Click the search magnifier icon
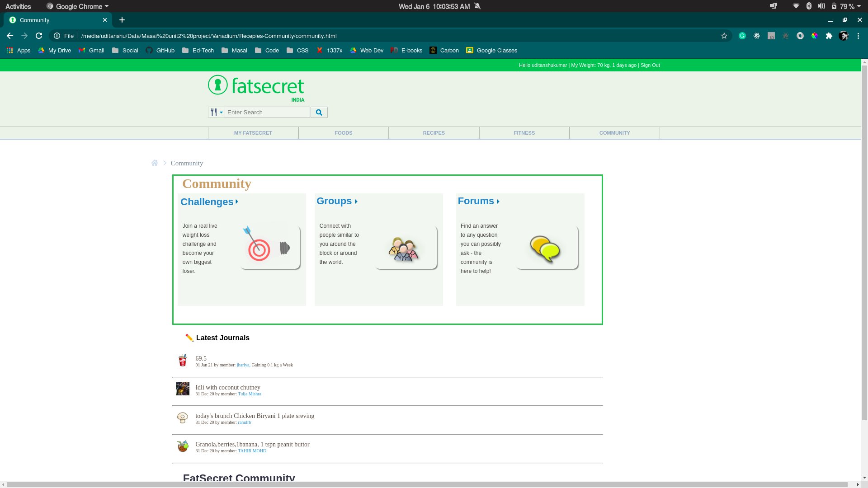868x488 pixels. tap(319, 112)
